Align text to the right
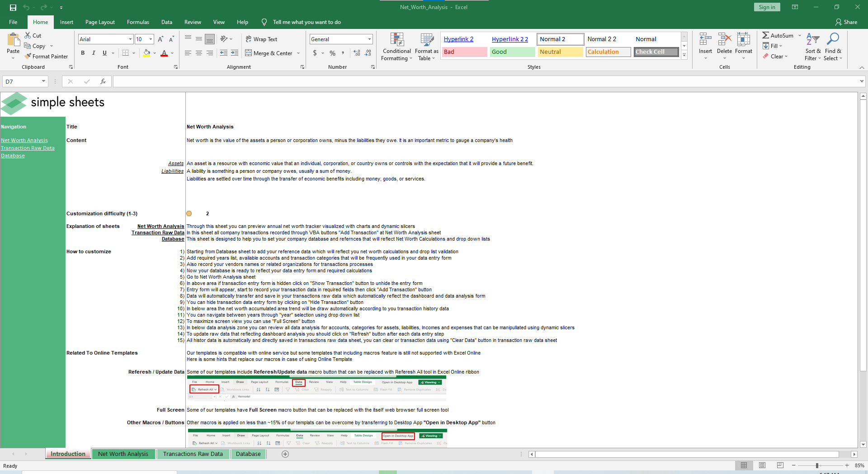This screenshot has height=474, width=868. point(210,53)
